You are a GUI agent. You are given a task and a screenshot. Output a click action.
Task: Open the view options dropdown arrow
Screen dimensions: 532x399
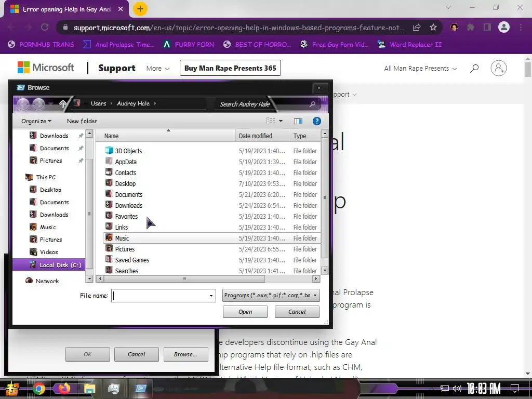(281, 121)
